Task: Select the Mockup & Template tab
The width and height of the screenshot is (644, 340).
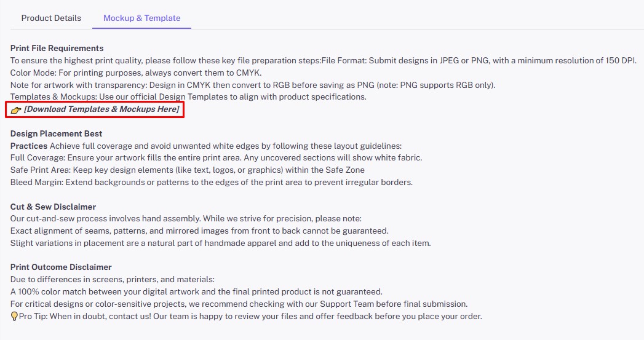Action: pos(141,18)
